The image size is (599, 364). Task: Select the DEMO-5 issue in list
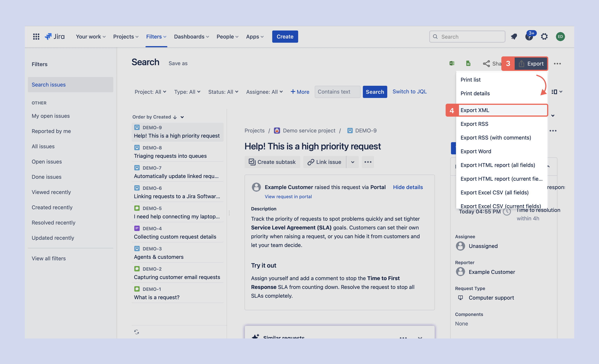point(177,212)
